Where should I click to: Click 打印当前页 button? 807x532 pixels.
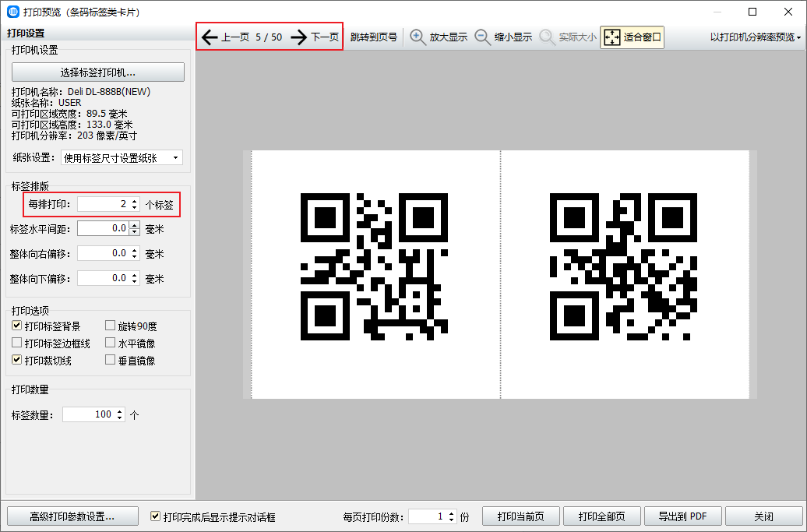click(x=521, y=516)
